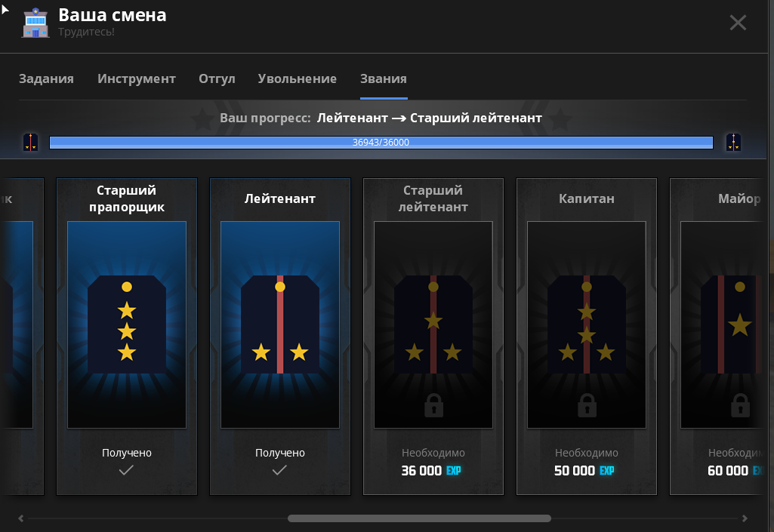Switch to the Инструмент tab
Image resolution: width=774 pixels, height=532 pixels.
coord(137,79)
